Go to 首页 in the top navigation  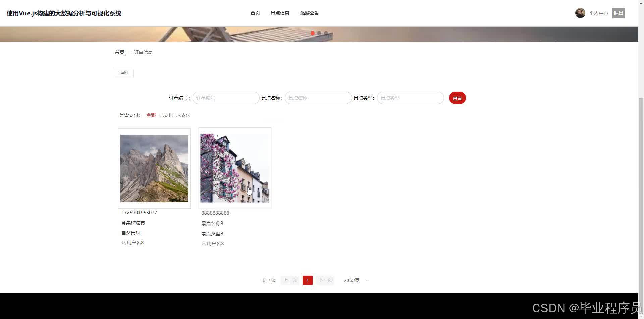point(255,13)
